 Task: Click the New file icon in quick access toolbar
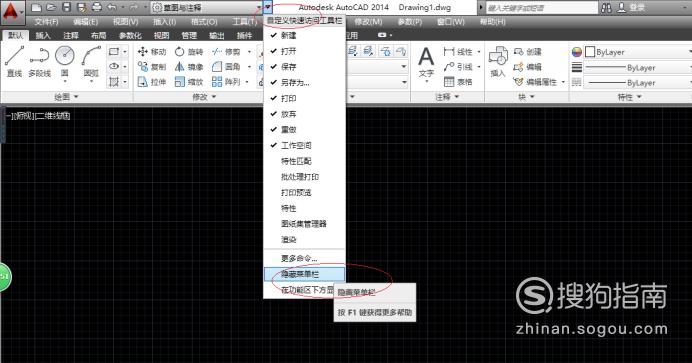pos(37,7)
